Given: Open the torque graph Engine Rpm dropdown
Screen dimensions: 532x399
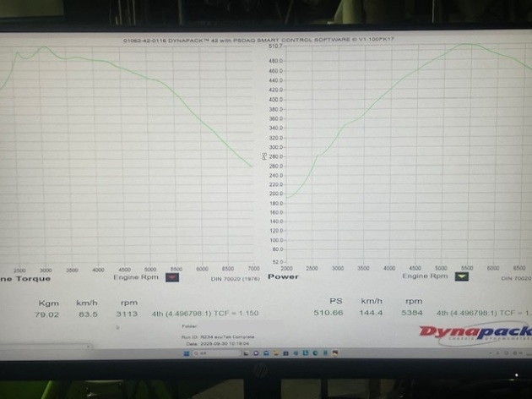Looking at the screenshot, I should [173, 276].
